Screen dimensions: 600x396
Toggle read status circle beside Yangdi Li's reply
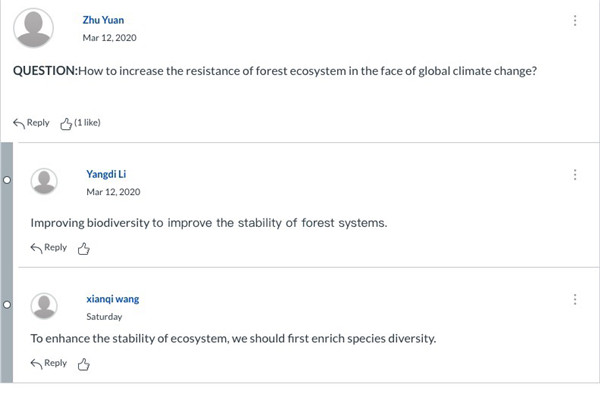pos(7,180)
